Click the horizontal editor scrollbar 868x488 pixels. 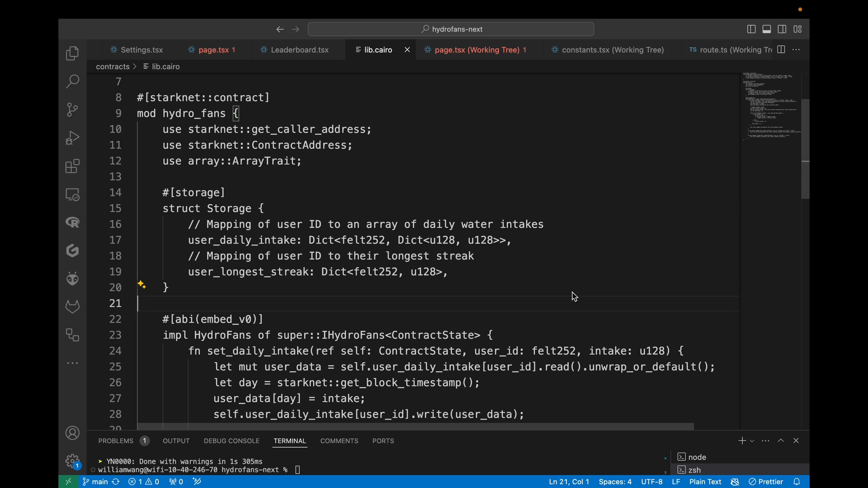click(415, 427)
